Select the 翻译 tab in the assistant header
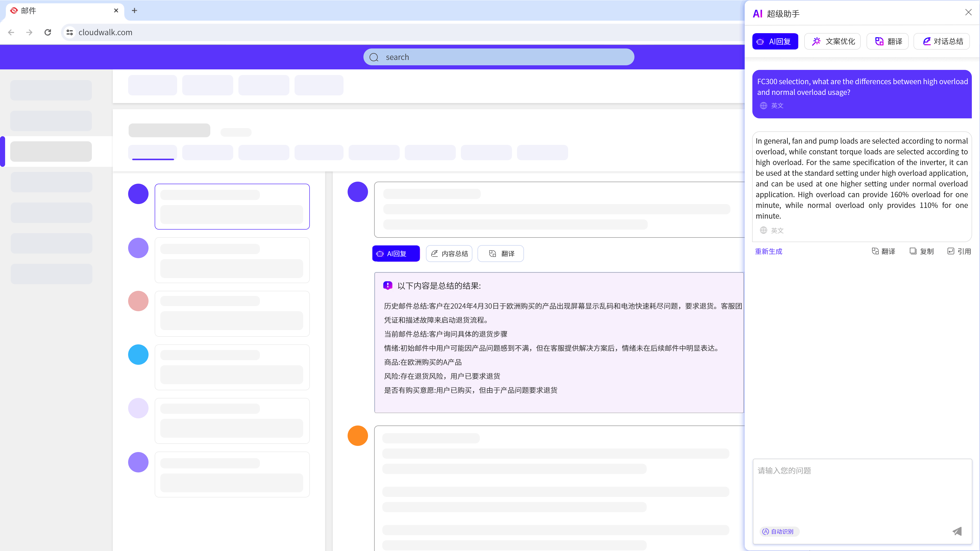Viewport: 980px width, 551px height. [888, 41]
